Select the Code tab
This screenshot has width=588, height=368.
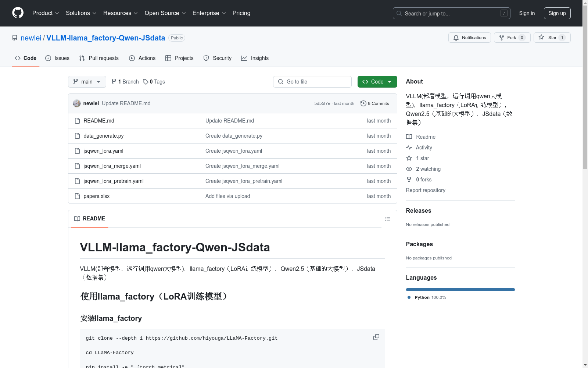tap(26, 58)
